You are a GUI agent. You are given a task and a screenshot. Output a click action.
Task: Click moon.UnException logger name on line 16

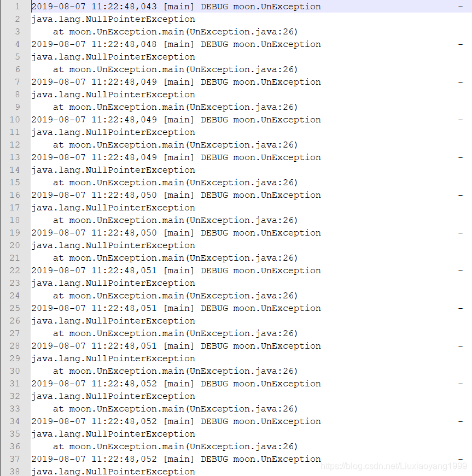279,195
